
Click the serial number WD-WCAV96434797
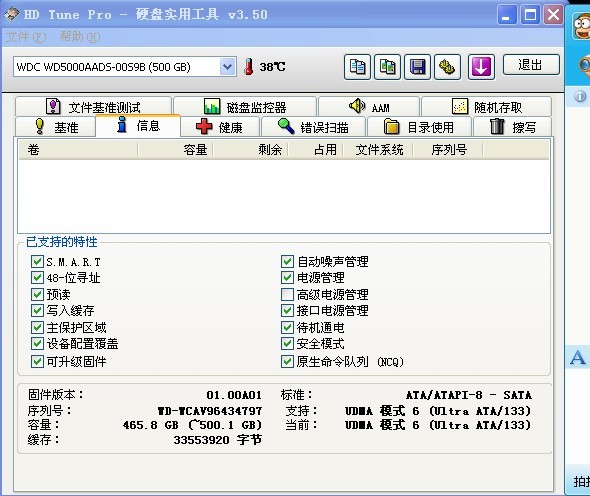pos(210,411)
